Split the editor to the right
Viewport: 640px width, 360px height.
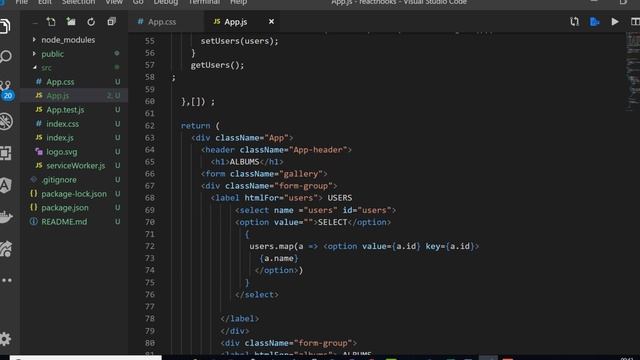(x=635, y=22)
